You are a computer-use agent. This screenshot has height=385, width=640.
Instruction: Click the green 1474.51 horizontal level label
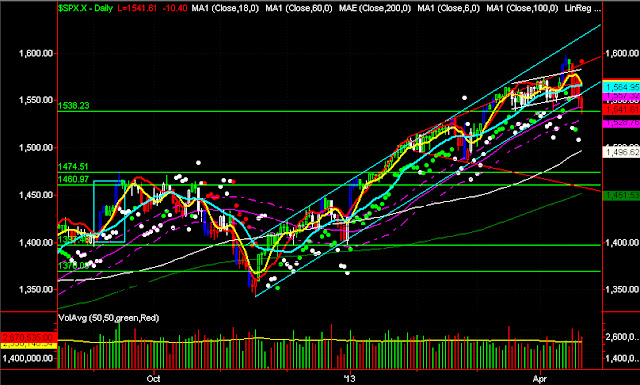coord(74,167)
